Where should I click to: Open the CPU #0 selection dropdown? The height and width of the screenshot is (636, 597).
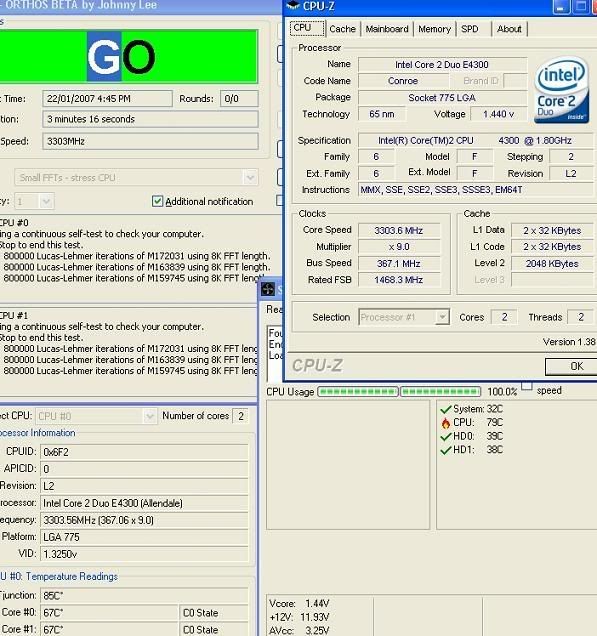click(x=96, y=416)
